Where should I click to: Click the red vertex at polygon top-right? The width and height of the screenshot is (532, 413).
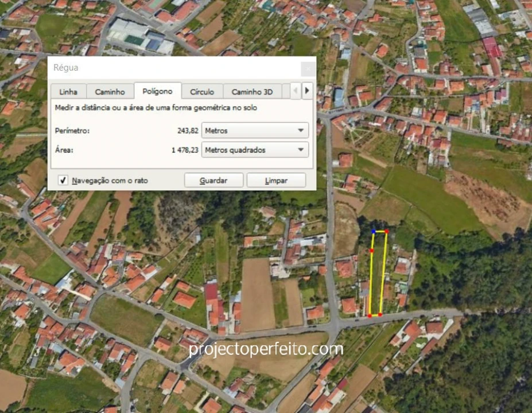point(387,232)
